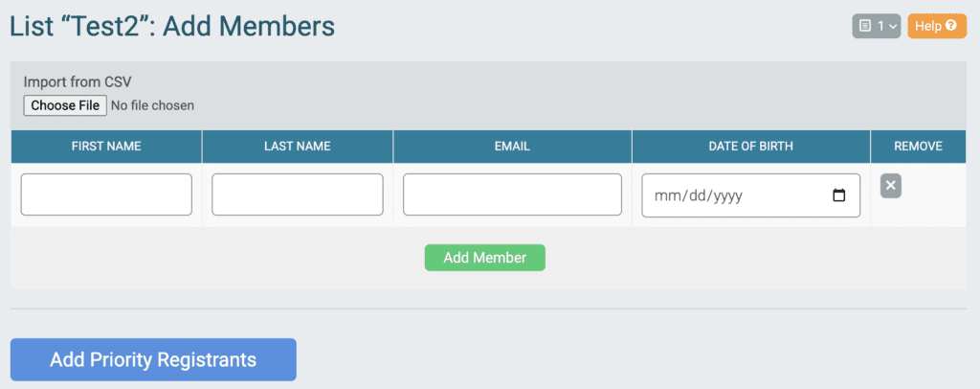Focus the Last Name input box
980x389 pixels.
[x=298, y=194]
